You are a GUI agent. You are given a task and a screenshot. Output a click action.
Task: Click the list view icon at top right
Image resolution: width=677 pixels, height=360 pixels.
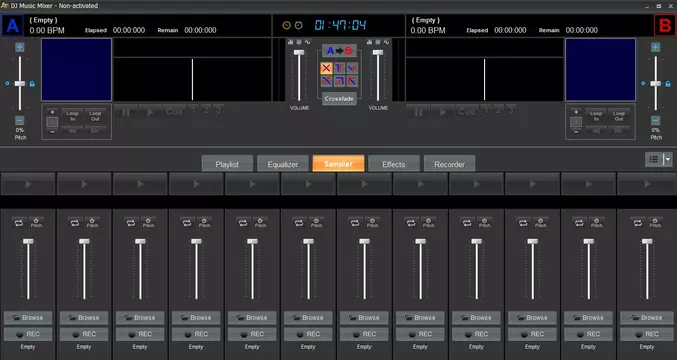(654, 160)
